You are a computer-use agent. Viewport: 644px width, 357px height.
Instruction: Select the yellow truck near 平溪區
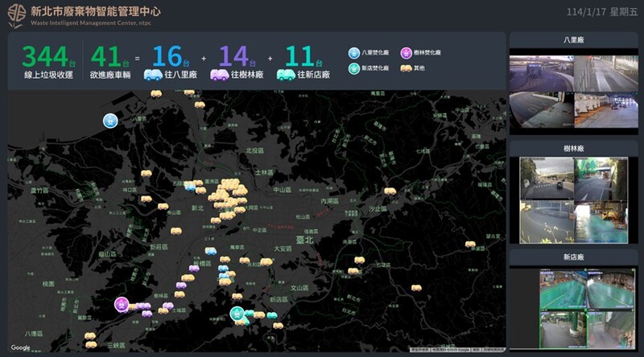470,244
